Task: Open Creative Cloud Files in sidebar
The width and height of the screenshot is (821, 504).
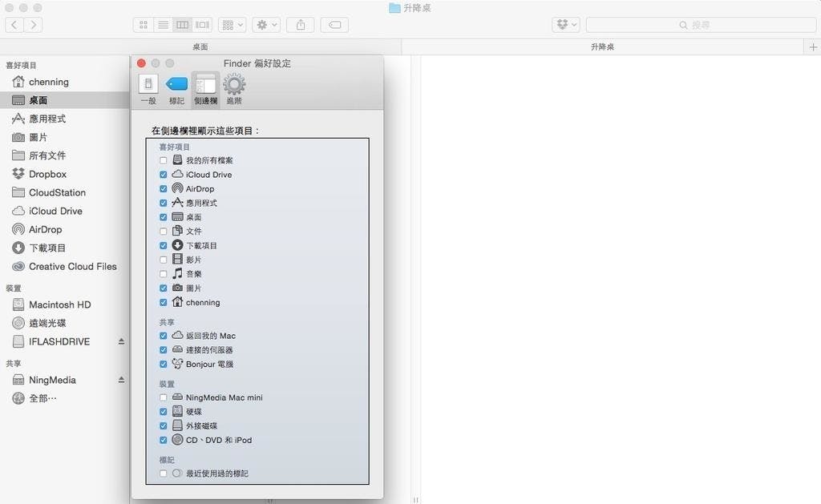Action: click(72, 267)
